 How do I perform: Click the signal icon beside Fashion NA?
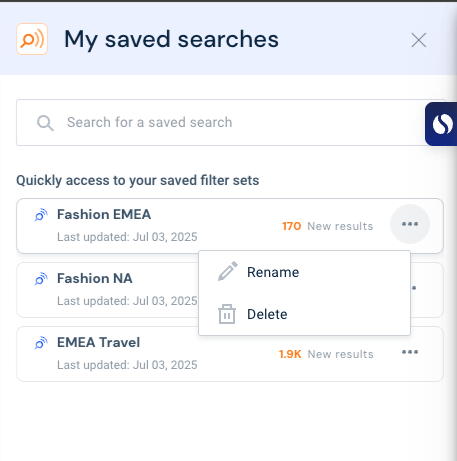point(41,279)
